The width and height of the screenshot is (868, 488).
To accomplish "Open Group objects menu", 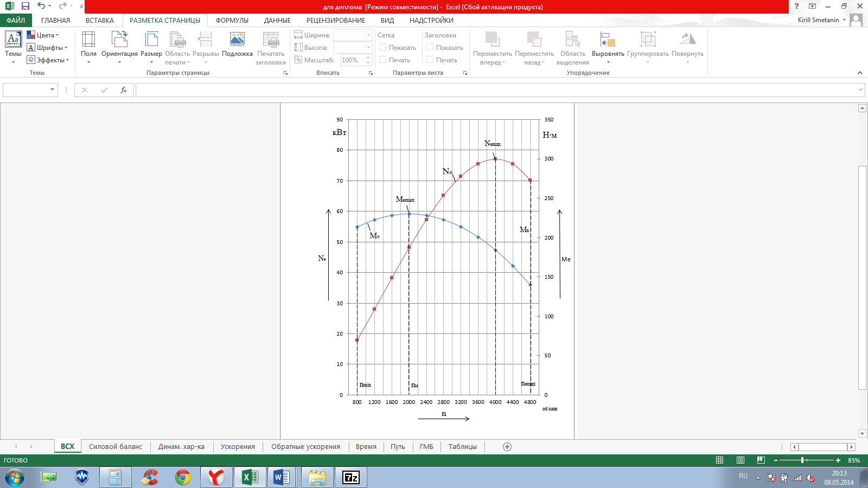I will [x=648, y=47].
